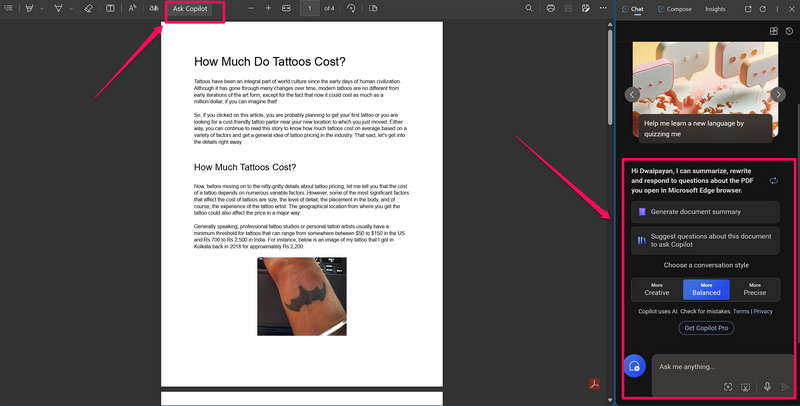Switch to the Compose tab
The width and height of the screenshot is (800, 406).
click(x=678, y=9)
